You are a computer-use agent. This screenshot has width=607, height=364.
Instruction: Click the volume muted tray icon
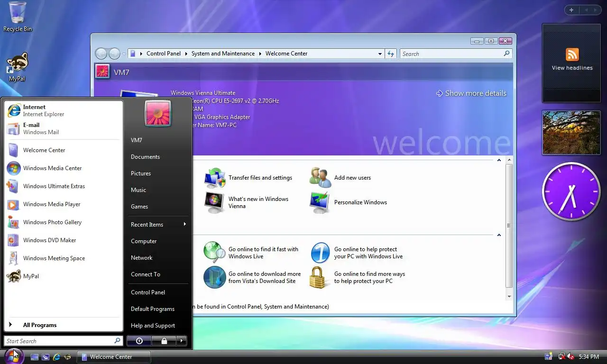coord(570,356)
